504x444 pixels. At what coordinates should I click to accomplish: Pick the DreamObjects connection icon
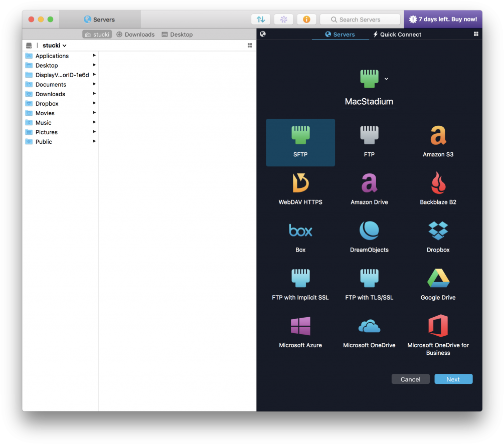[369, 231]
